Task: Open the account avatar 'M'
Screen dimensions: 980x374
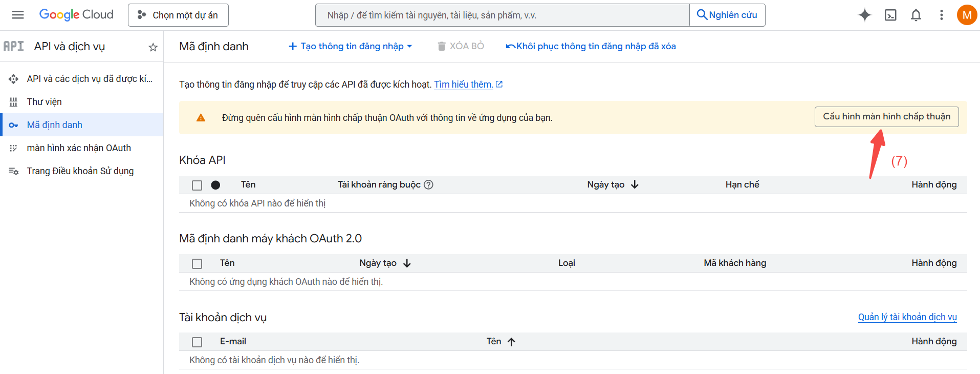Action: [967, 15]
